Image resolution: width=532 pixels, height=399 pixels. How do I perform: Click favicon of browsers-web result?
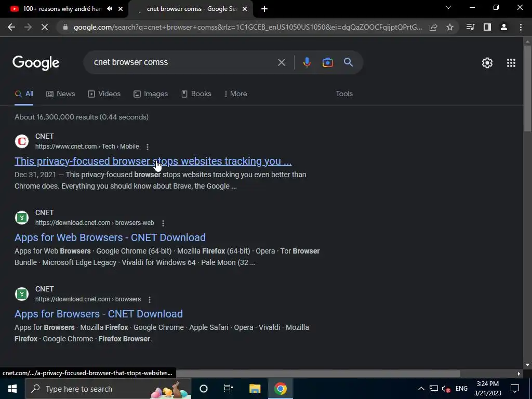[22, 218]
